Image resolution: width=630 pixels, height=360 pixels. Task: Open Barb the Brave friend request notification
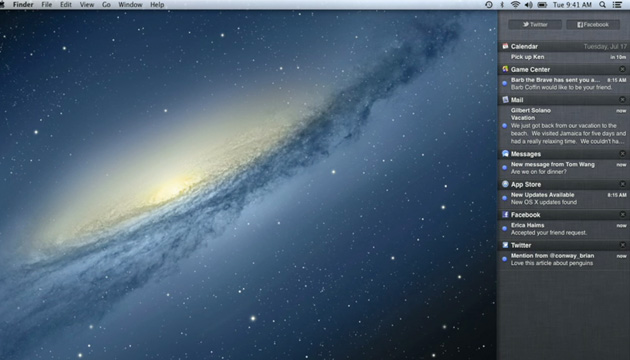click(x=564, y=84)
